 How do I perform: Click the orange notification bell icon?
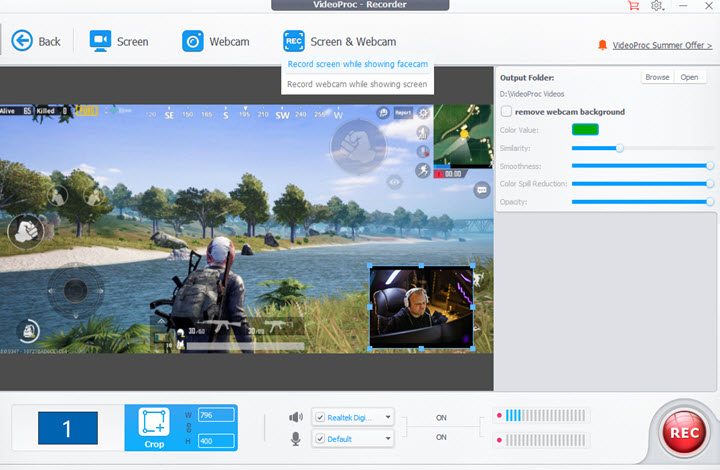(602, 45)
